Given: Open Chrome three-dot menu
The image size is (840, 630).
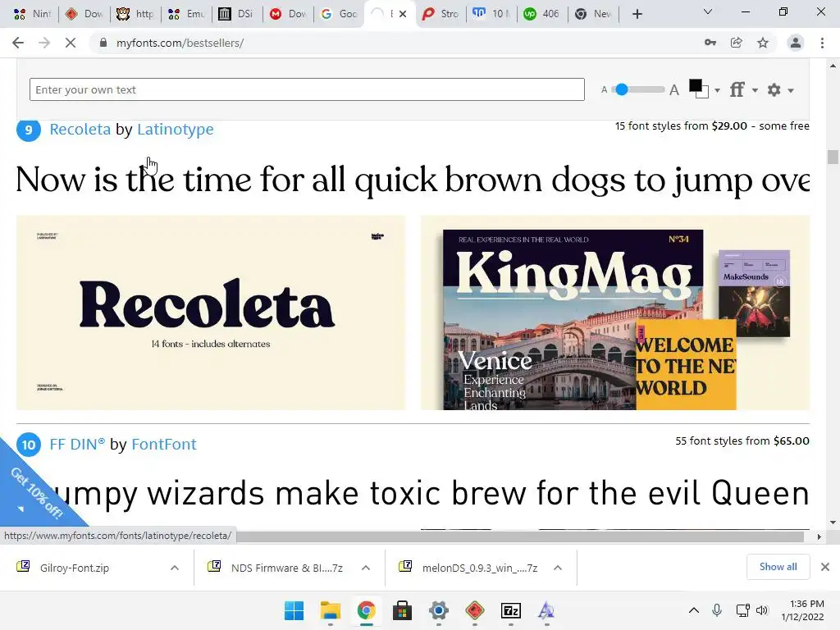Looking at the screenshot, I should tap(822, 43).
